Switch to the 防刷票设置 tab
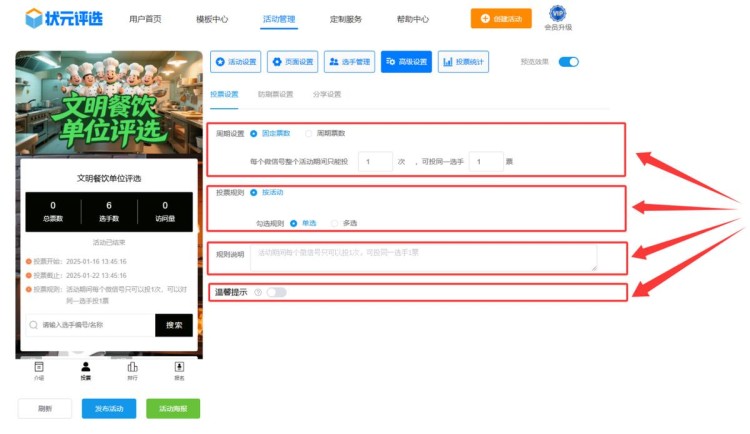 pyautogui.click(x=275, y=95)
